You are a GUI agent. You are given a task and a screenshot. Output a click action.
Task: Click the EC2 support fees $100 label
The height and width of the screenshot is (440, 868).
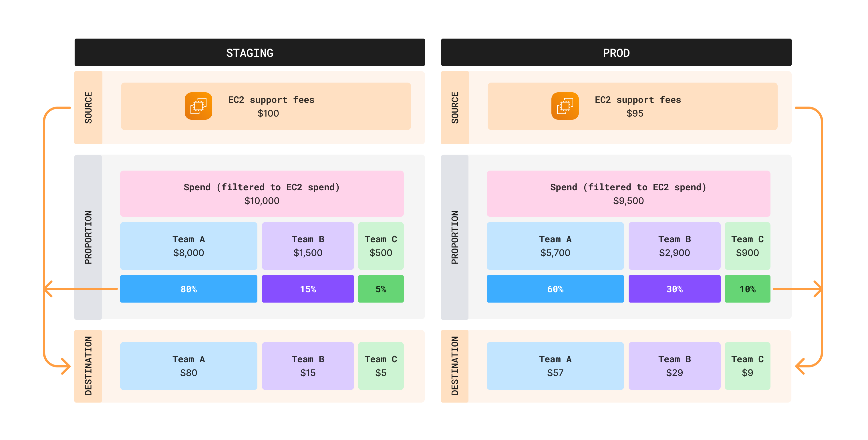[271, 106]
